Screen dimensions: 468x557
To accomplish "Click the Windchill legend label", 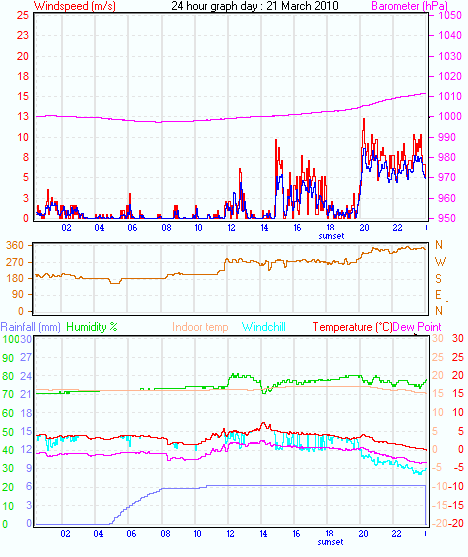I will coord(264,327).
